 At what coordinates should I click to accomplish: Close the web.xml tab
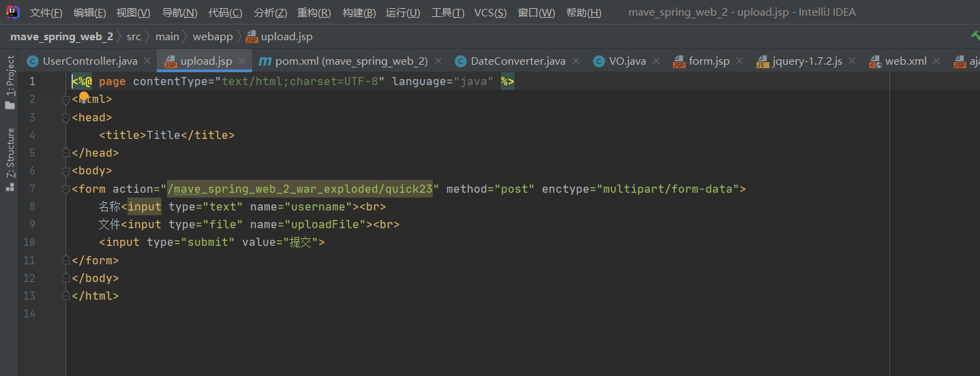[x=937, y=61]
